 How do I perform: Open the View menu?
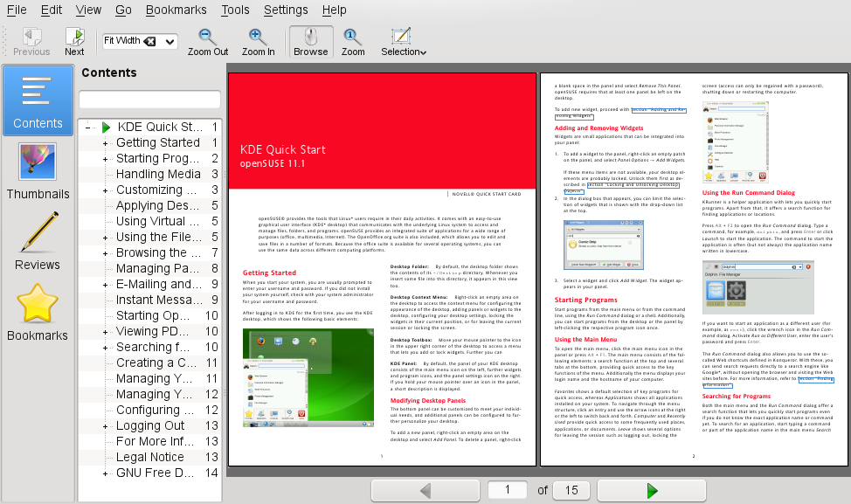[88, 10]
